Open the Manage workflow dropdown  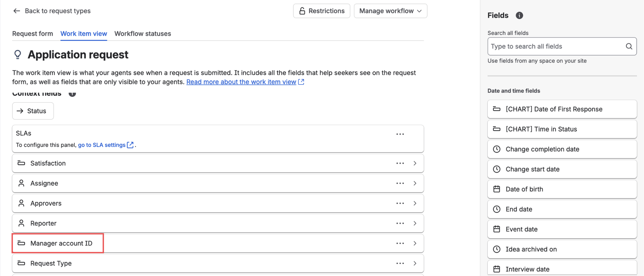coord(391,11)
